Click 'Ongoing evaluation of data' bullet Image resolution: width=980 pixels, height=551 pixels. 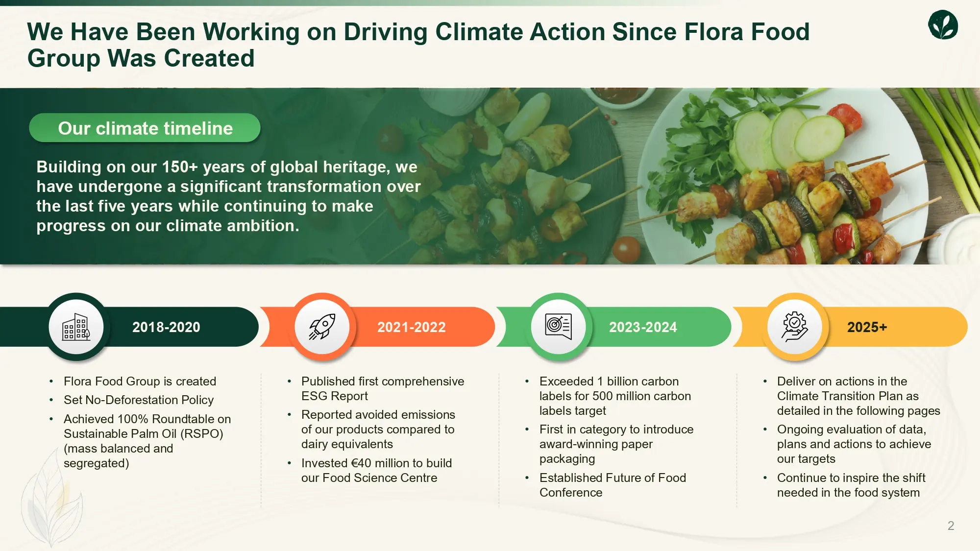click(854, 444)
